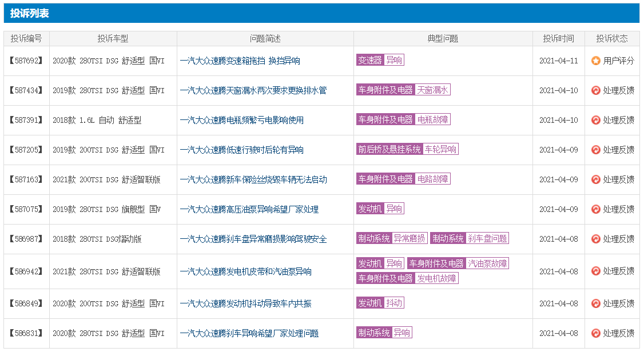The image size is (644, 352).
Task: Click the red status icon in row 586831
Action: coord(595,333)
